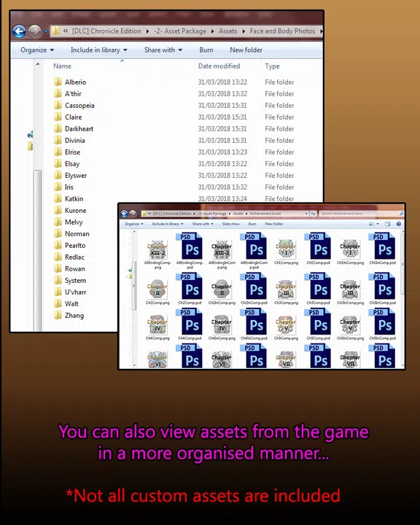This screenshot has width=420, height=525.
Task: Select the Ch4InComp.psd Photoshop file
Action: (x=254, y=322)
